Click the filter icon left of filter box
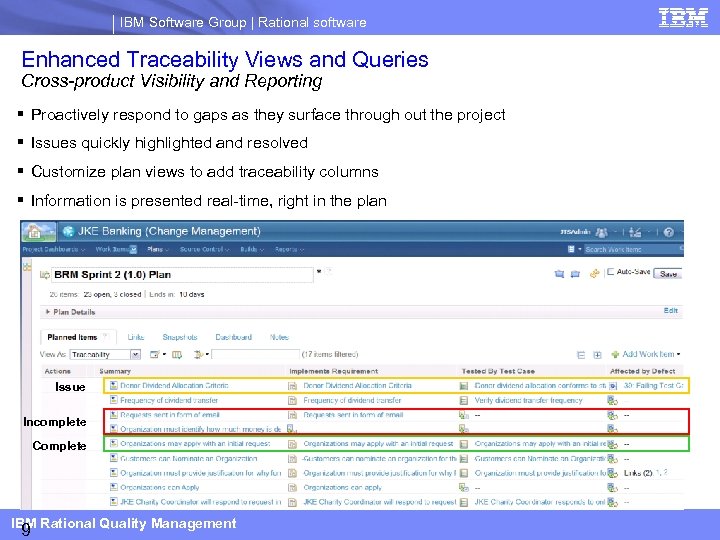The image size is (720, 540). pyautogui.click(x=198, y=354)
